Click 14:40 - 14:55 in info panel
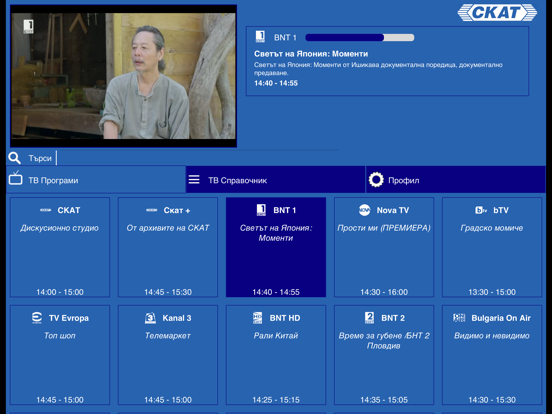 click(x=276, y=83)
